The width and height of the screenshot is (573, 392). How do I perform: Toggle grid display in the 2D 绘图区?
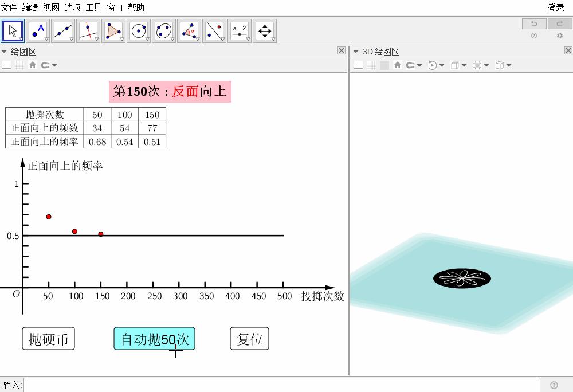pyautogui.click(x=19, y=65)
